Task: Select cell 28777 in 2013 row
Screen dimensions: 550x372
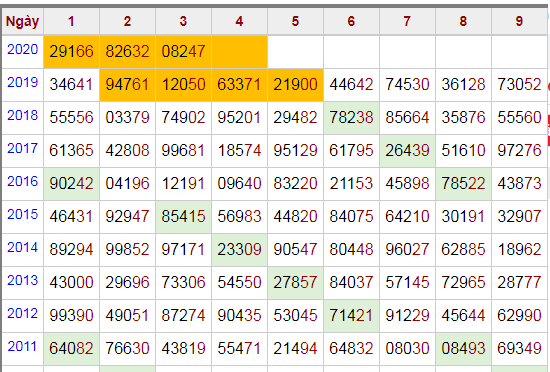Action: click(519, 283)
